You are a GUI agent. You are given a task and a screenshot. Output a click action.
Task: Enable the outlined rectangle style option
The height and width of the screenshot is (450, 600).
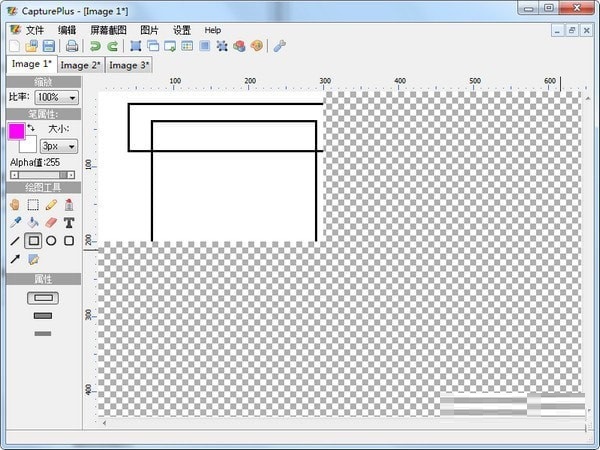43,298
